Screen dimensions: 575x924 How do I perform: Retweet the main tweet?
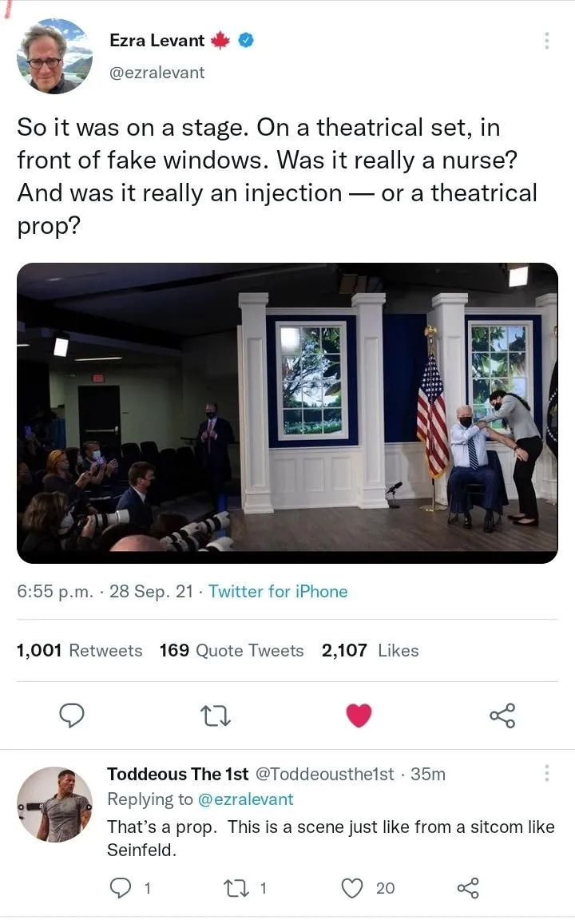pyautogui.click(x=216, y=715)
